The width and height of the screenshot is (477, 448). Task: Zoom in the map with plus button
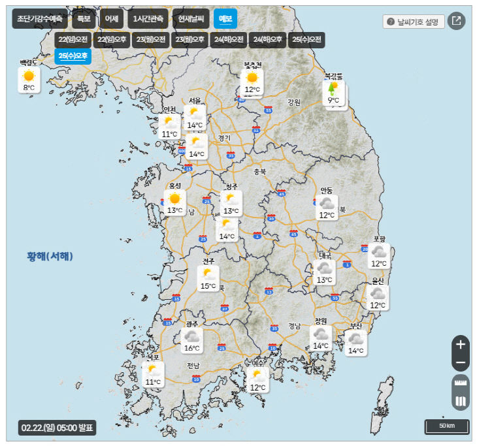[461, 344]
